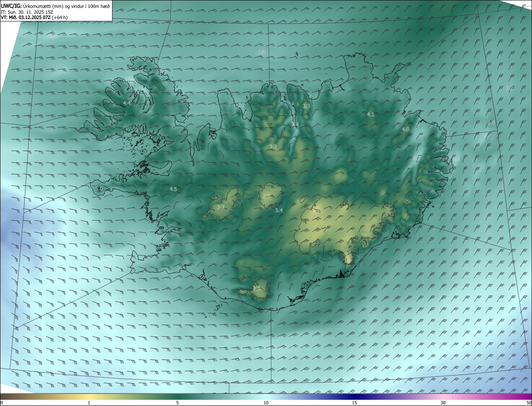This screenshot has height=406, width=532.
Task: Click the "50" tick on the colour scale
Action: (x=529, y=403)
